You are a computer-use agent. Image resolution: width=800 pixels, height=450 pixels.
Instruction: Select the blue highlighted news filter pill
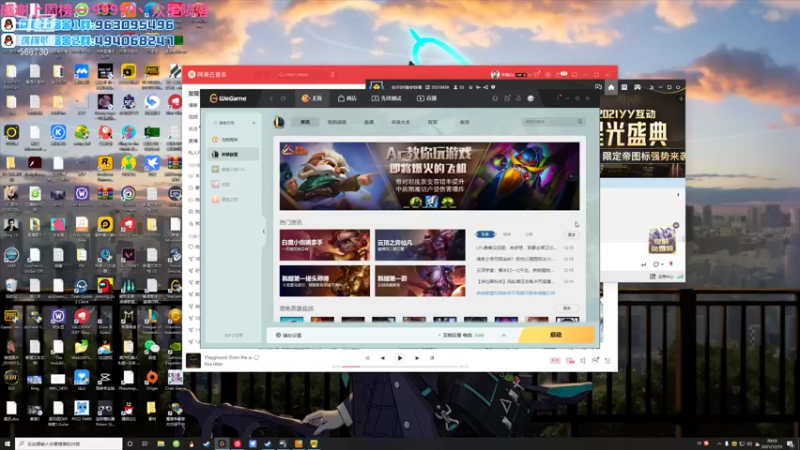click(x=485, y=234)
